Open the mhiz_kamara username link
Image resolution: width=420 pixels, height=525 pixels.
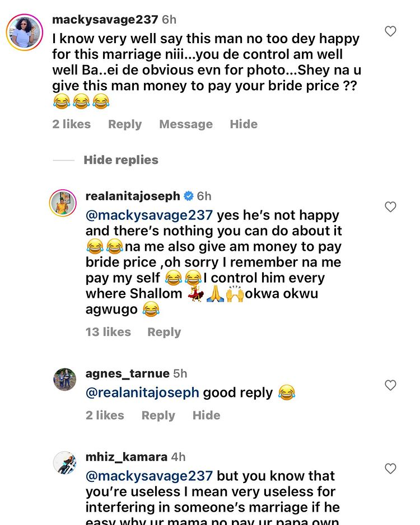tap(126, 457)
